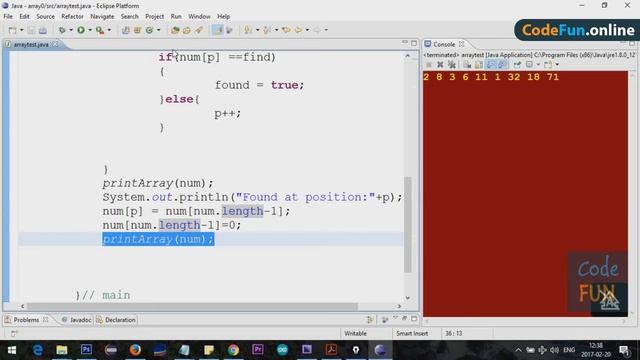Expand the Debug configurations dropdown arrow

point(71,30)
